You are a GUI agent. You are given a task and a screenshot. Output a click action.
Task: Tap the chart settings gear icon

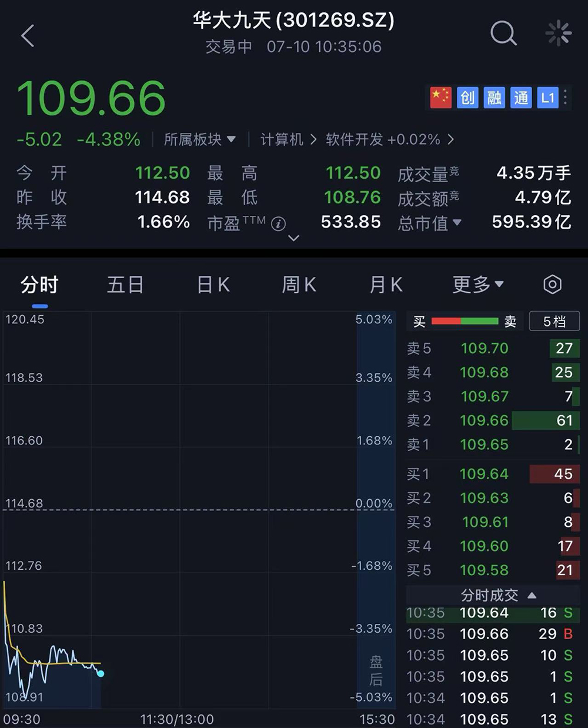(552, 284)
